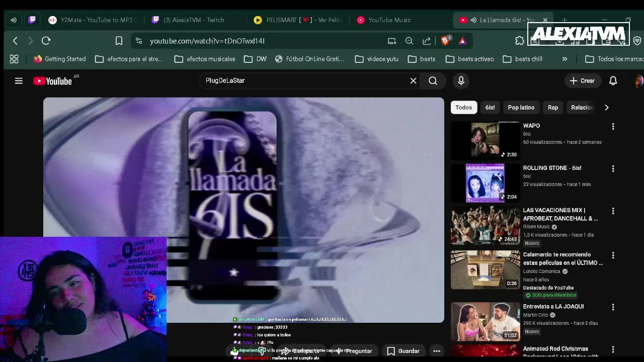Clear the PlugDeLaStar search text
644x362 pixels.
[x=413, y=80]
